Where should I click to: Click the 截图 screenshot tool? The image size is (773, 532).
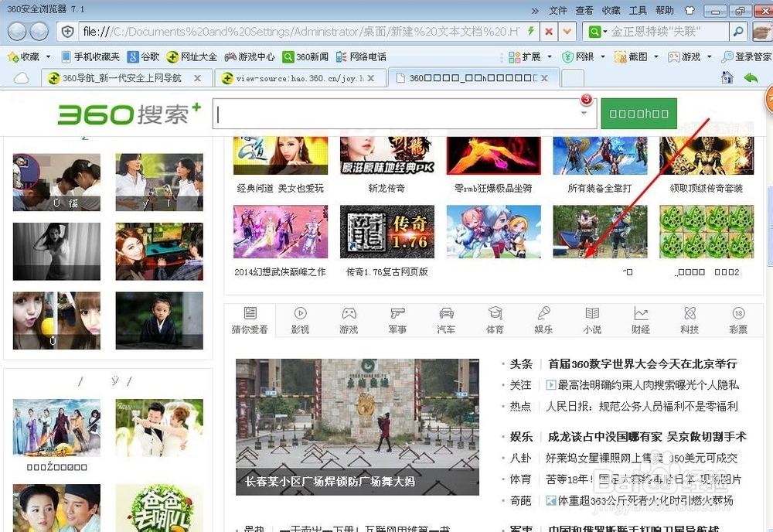(632, 57)
